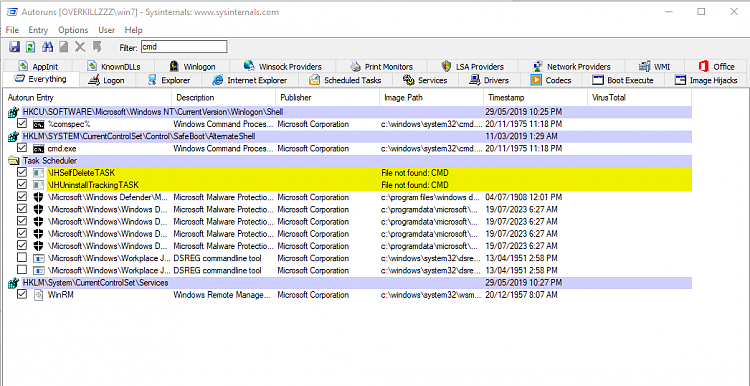Click the Task Scheduler folder icon
Image resolution: width=750 pixels, height=386 pixels.
(x=13, y=161)
